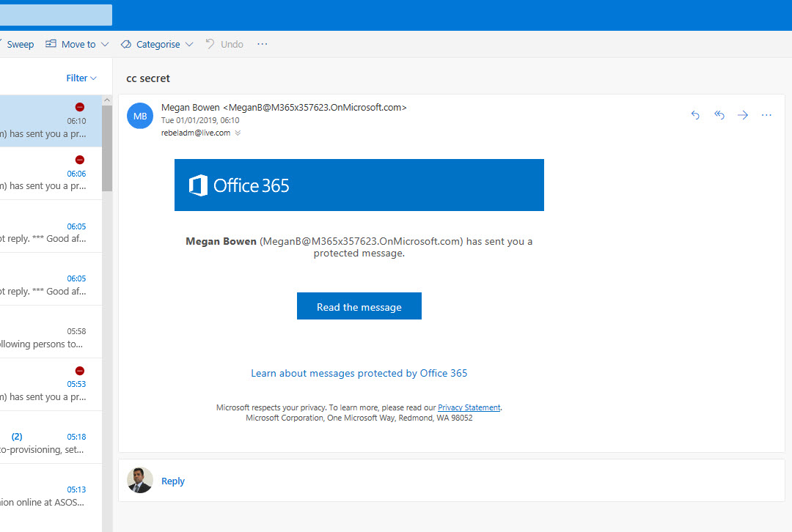Image resolution: width=792 pixels, height=532 pixels.
Task: Open toolbar overflow ellipsis next to Undo
Action: tap(262, 44)
